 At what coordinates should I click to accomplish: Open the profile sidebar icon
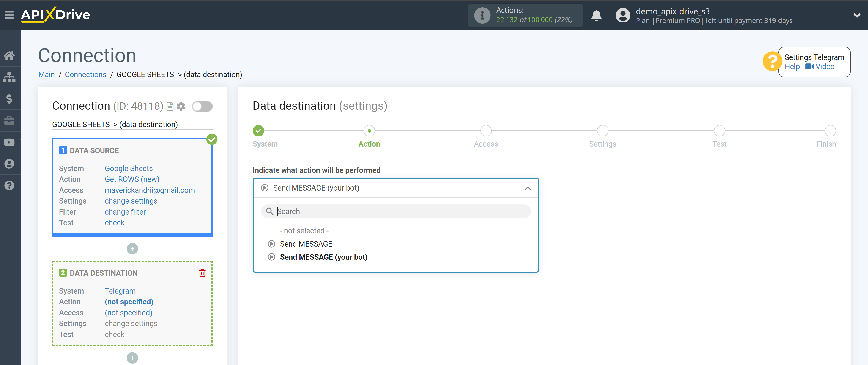click(9, 164)
